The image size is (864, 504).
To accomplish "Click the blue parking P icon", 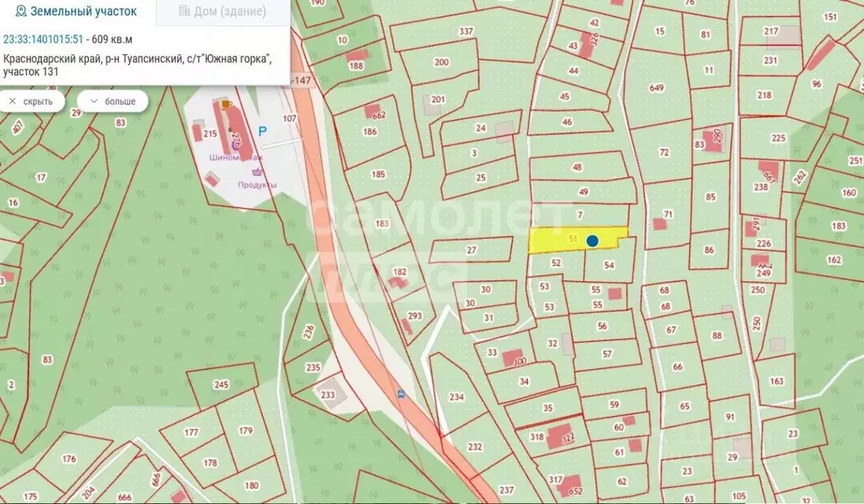I will pyautogui.click(x=261, y=131).
